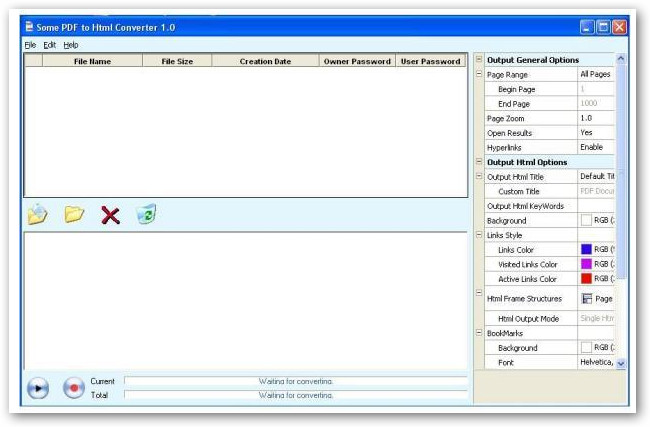
Task: Select the Hyperlinks property label
Action: pos(504,148)
